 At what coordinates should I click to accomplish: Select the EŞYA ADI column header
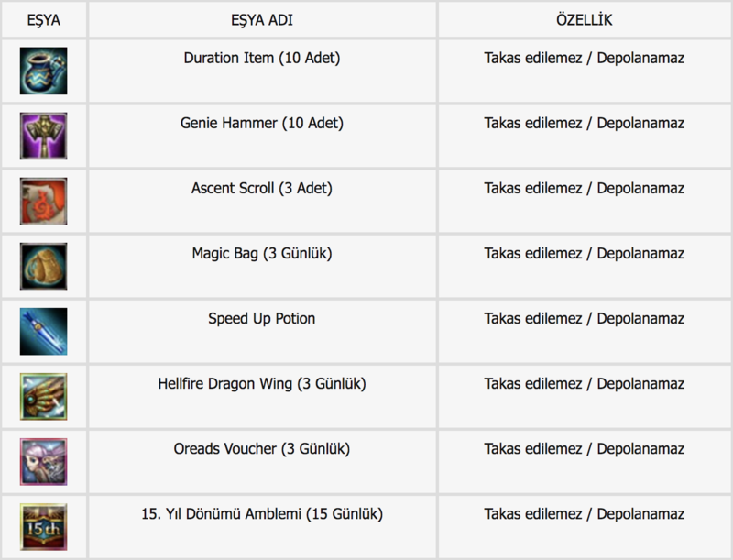point(262,20)
